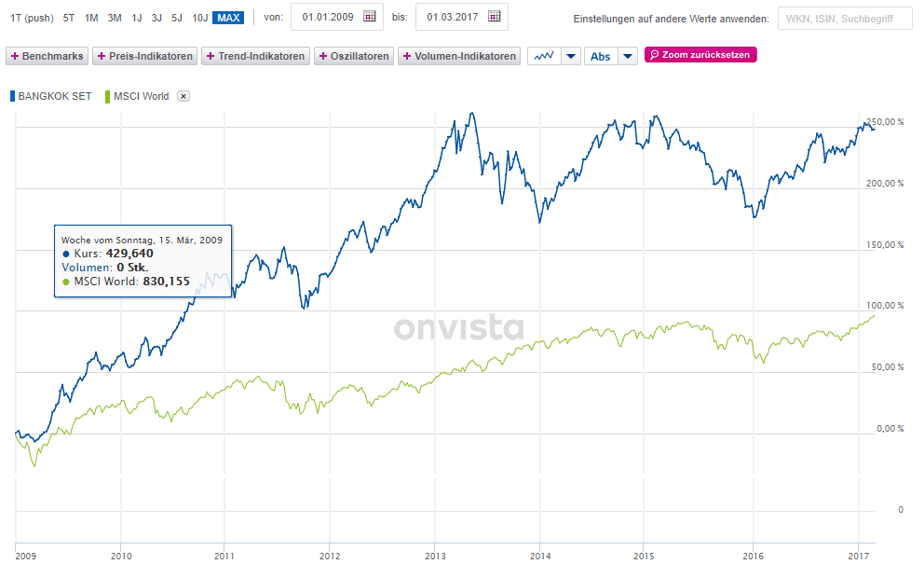Click the 2013 label on the time axis
Image resolution: width=924 pixels, height=578 pixels.
(436, 557)
